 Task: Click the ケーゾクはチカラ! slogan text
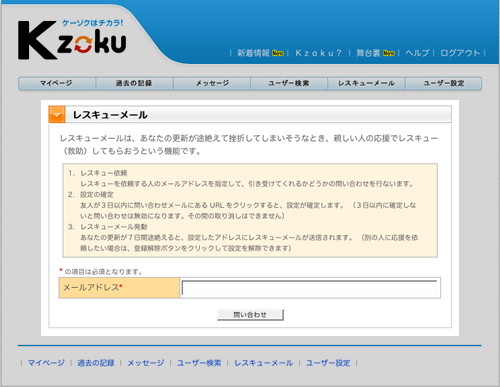tap(93, 23)
